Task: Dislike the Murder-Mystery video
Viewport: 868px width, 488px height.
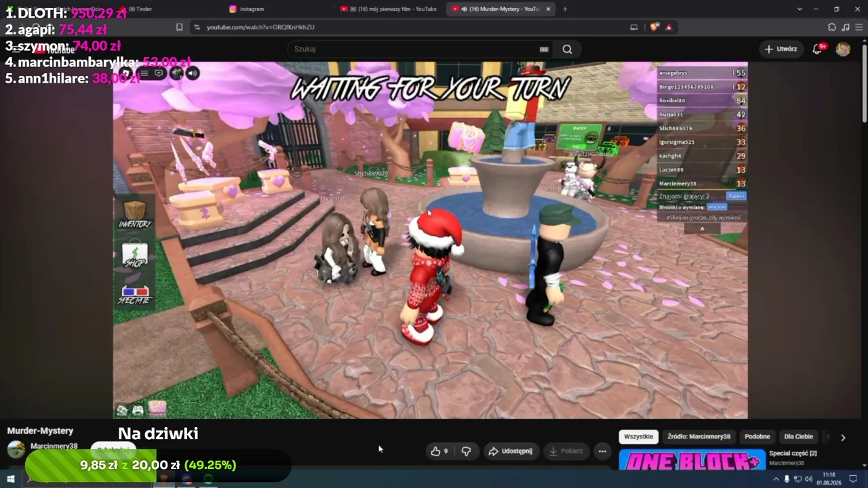Action: click(466, 451)
